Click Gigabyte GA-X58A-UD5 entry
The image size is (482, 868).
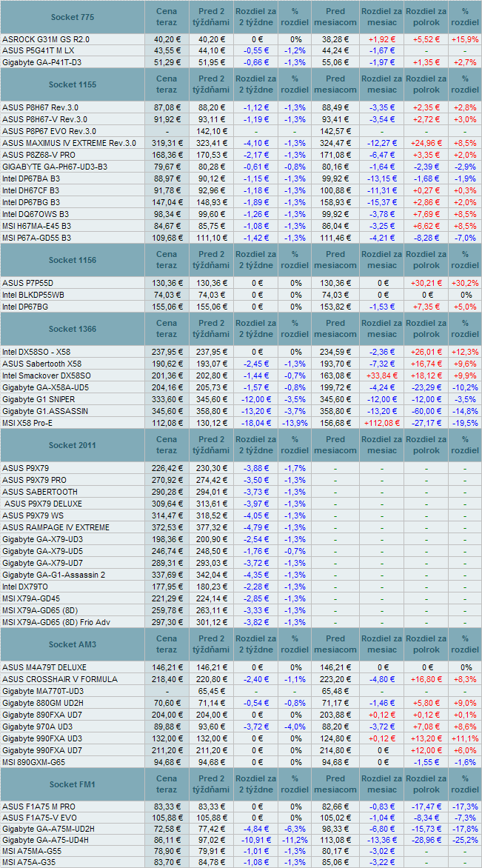tap(44, 387)
